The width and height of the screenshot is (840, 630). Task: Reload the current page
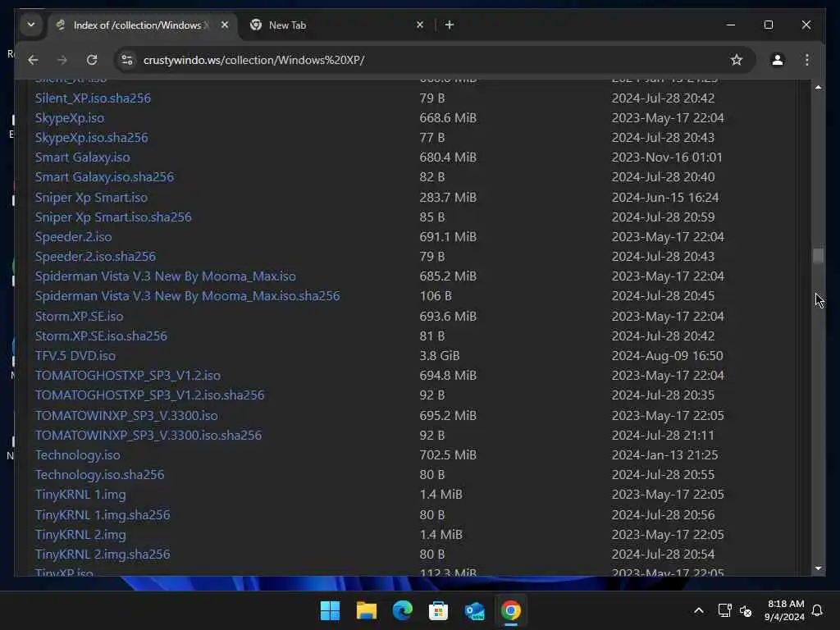point(92,60)
